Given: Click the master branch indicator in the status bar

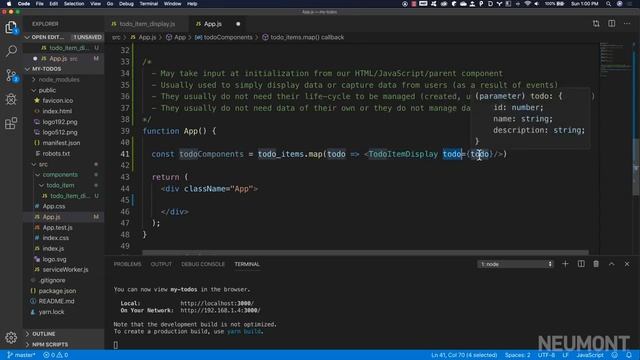Looking at the screenshot, I should point(21,355).
